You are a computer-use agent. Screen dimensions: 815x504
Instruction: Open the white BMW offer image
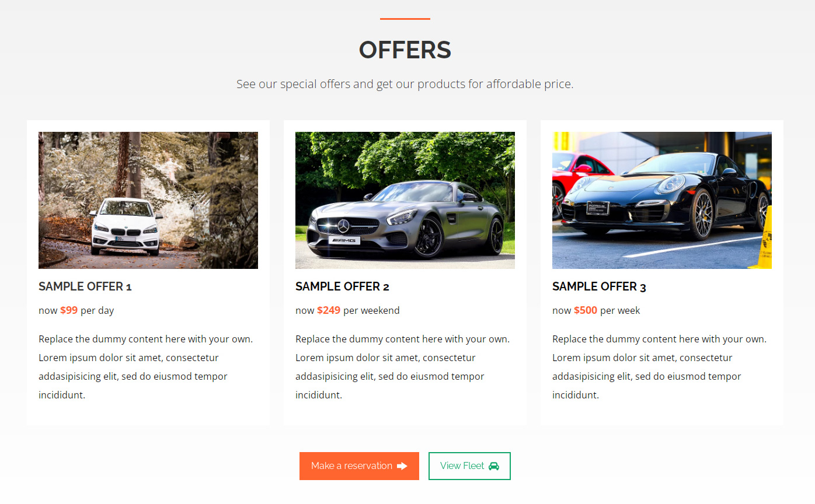(x=148, y=200)
